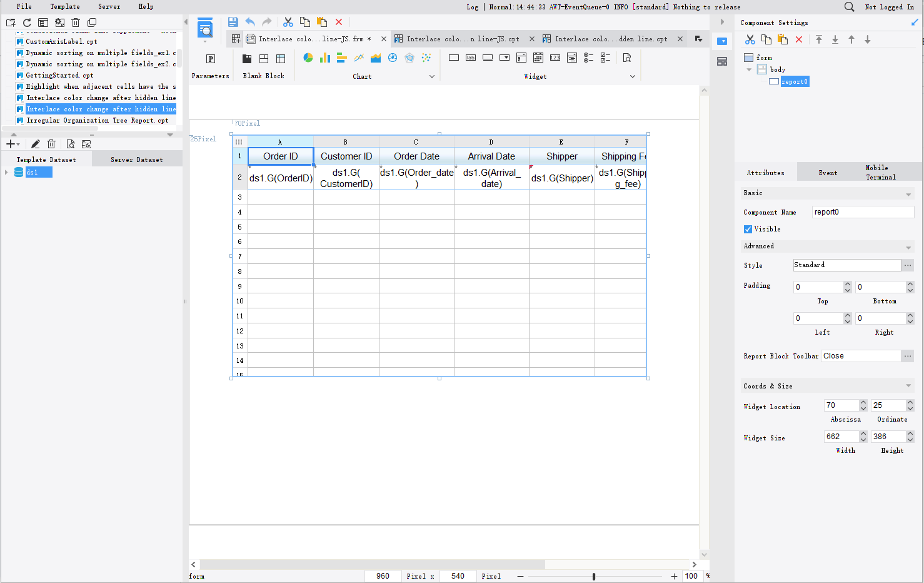Click the Undo arrow icon
Image resolution: width=924 pixels, height=583 pixels.
tap(250, 22)
